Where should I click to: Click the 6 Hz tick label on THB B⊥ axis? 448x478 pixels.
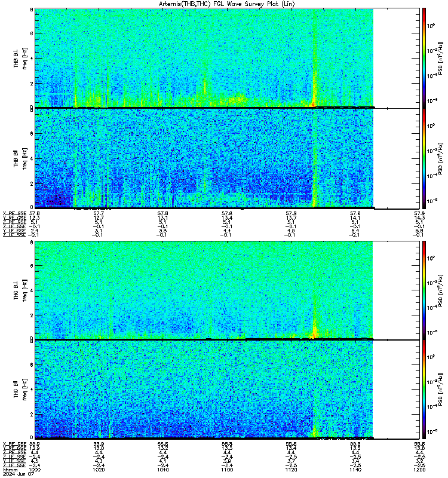(32, 33)
